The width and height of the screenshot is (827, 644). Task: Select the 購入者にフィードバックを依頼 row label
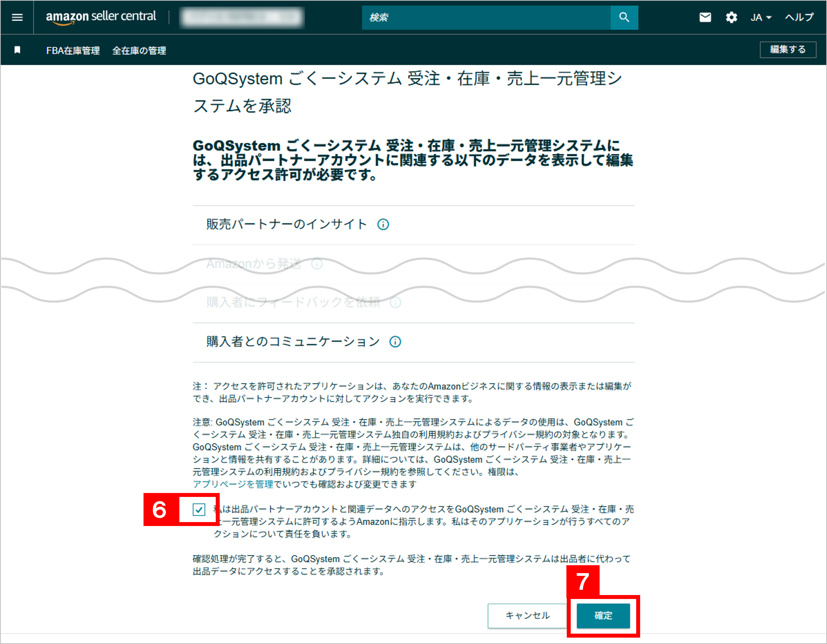(293, 303)
